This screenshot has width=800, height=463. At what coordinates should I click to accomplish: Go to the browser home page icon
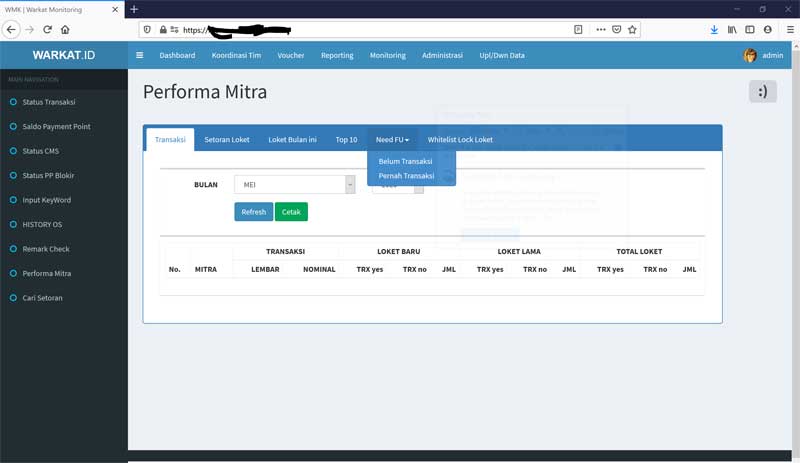[65, 30]
